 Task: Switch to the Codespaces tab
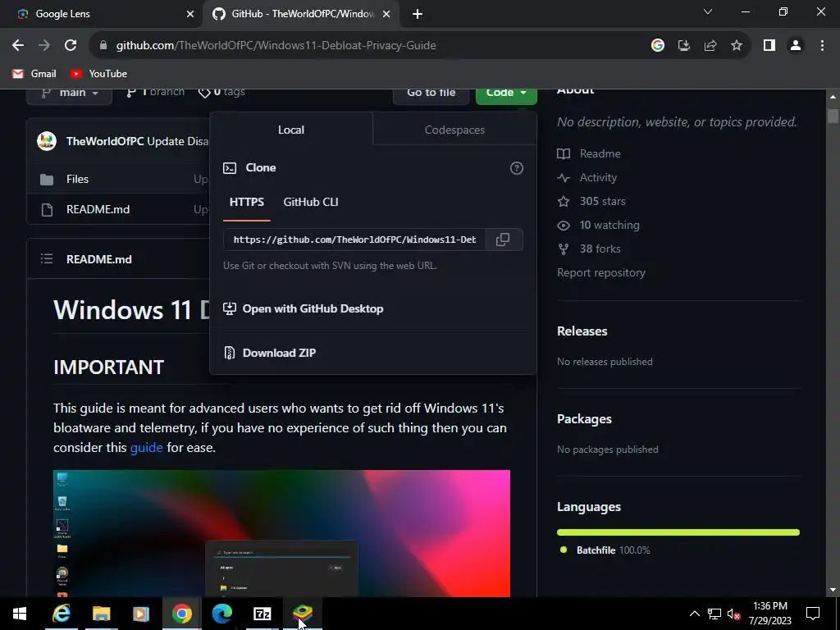(454, 130)
